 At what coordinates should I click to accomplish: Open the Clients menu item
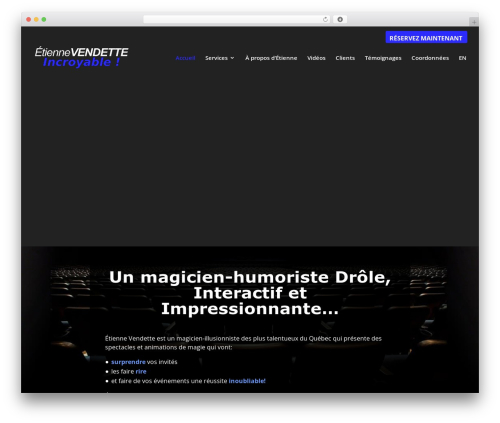[x=345, y=58]
